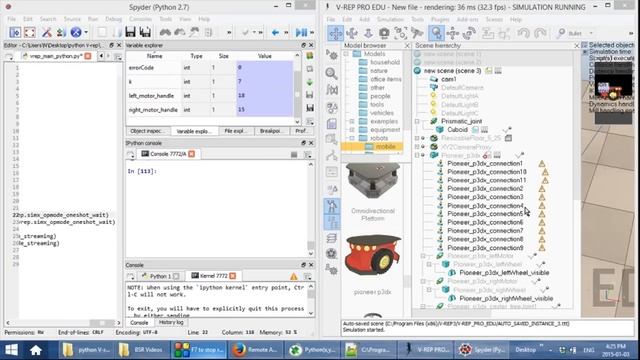Click the Omnidirectional Platform model thumbnail

373,181
